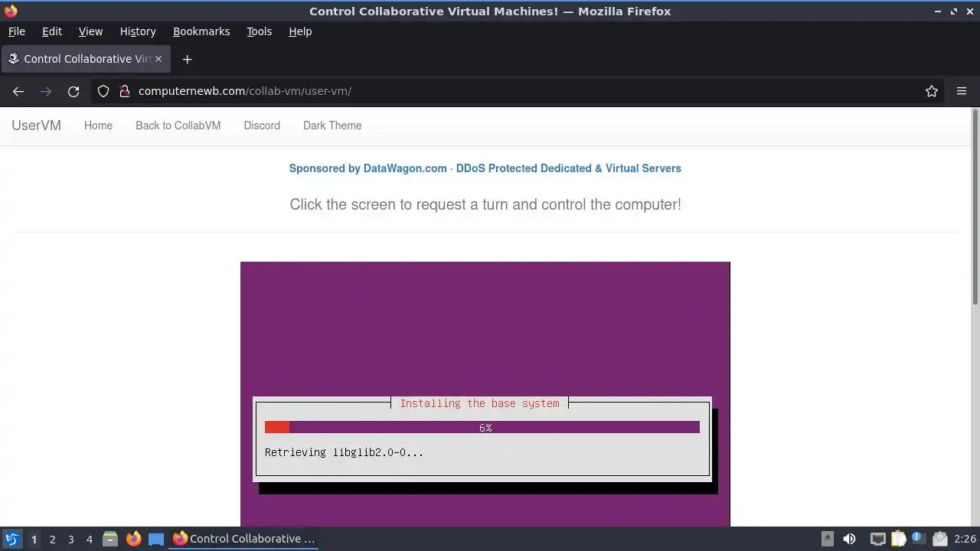980x551 pixels.
Task: Click the tray icon beside the clock
Action: coord(940,539)
